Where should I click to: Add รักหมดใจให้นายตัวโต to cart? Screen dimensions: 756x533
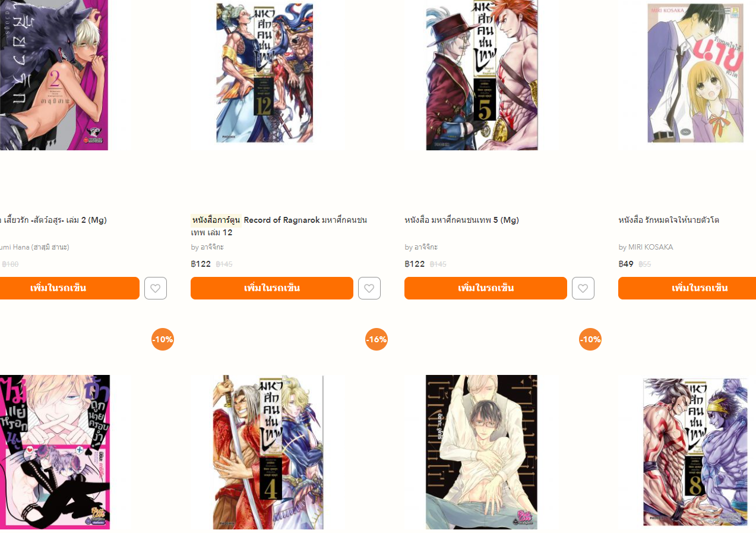click(687, 288)
